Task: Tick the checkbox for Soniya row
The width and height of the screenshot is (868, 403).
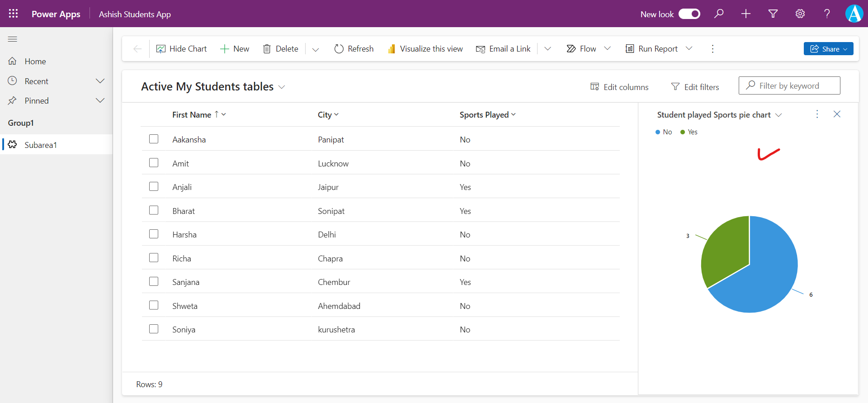Action: (154, 329)
